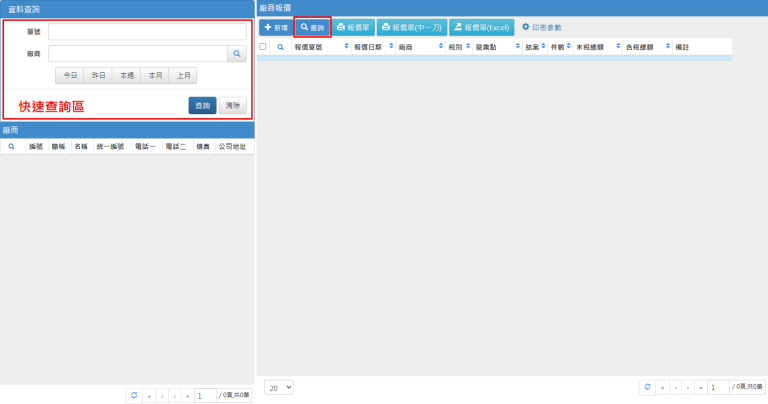This screenshot has width=768, height=404.
Task: Click into the 單號 input field
Action: coord(147,32)
